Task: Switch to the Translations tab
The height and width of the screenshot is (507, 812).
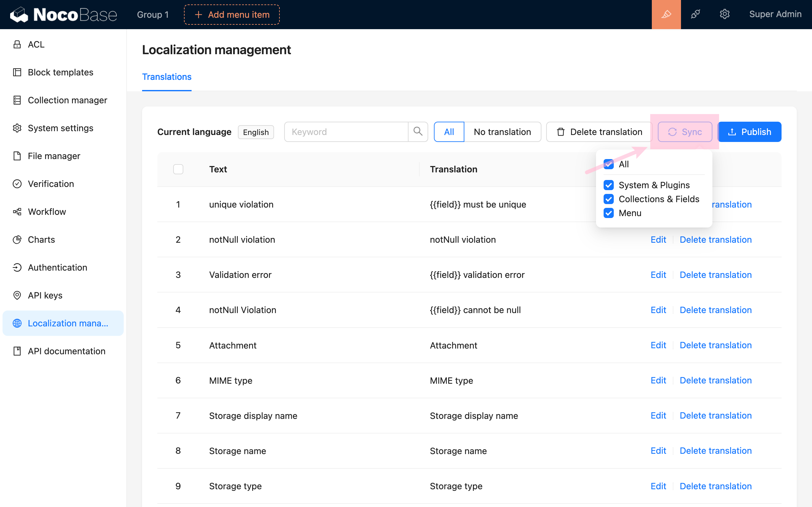Action: [x=167, y=77]
